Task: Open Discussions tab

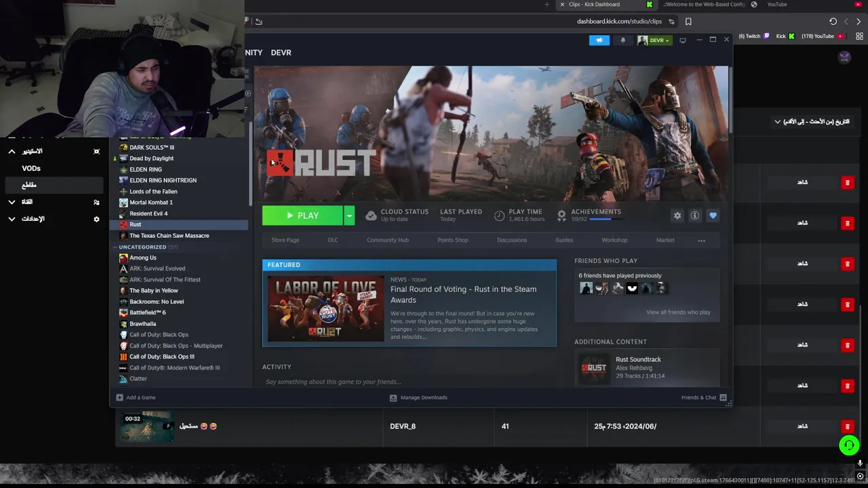Action: coord(511,240)
